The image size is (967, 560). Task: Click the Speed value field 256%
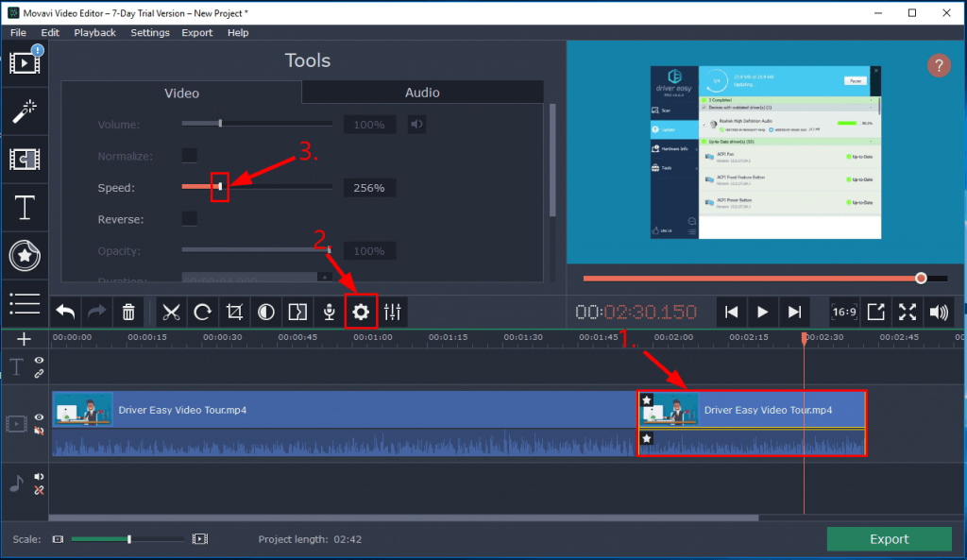point(369,188)
